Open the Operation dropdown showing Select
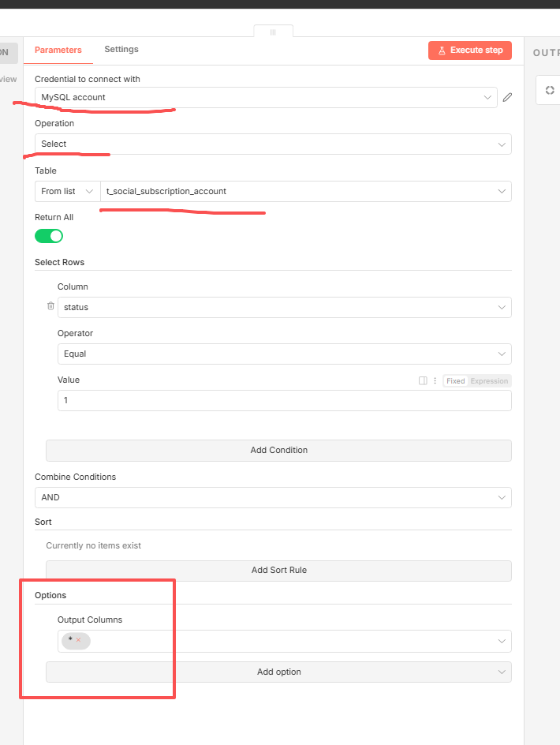 coord(273,144)
